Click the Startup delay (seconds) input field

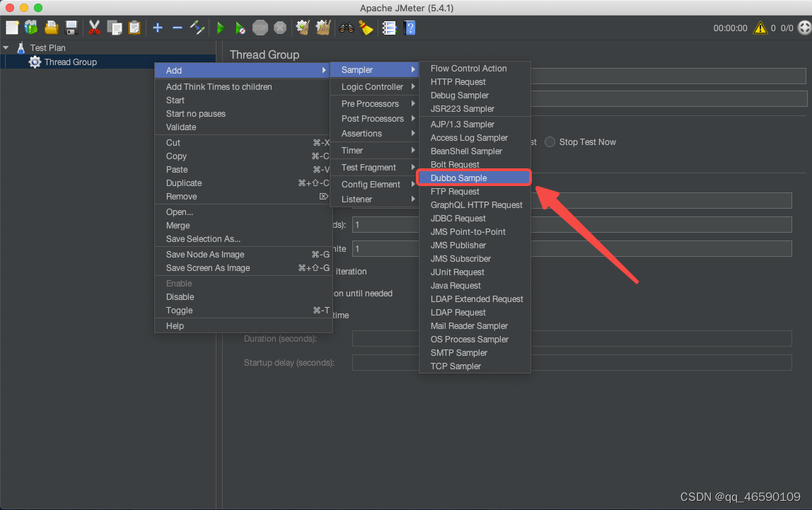coord(572,362)
